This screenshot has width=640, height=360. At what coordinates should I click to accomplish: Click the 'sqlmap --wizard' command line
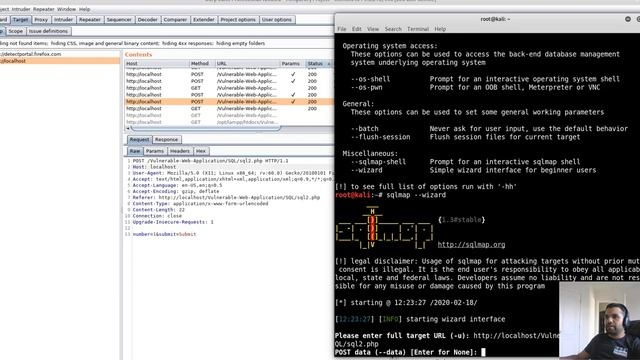pos(416,195)
